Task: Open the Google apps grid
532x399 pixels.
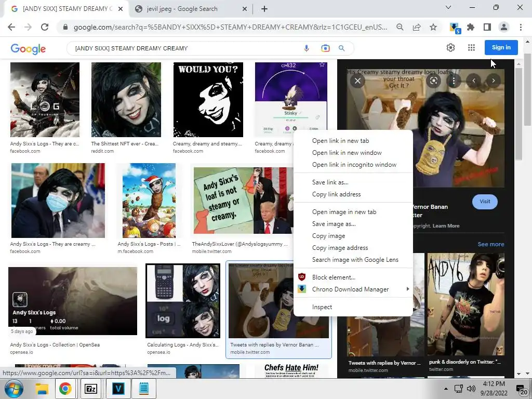Action: (x=471, y=47)
